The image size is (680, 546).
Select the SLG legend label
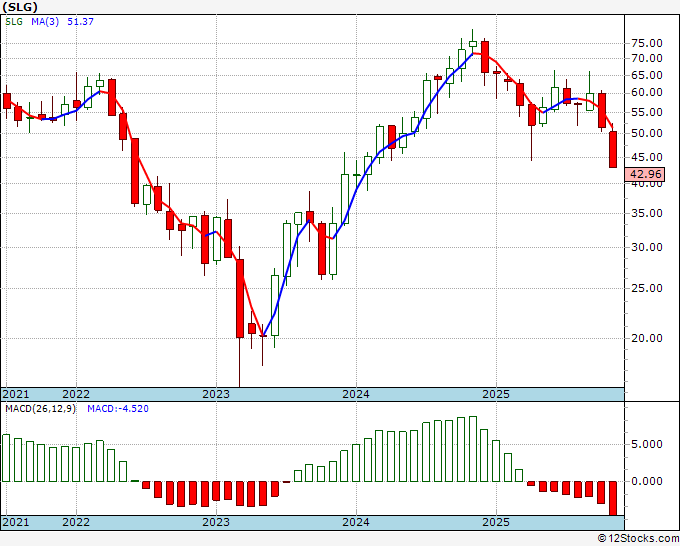coord(14,22)
